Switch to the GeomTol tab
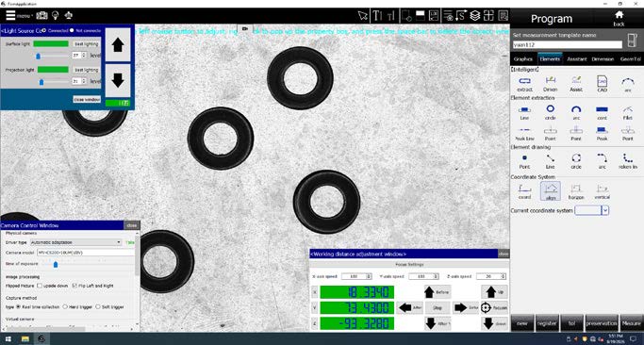 click(630, 59)
